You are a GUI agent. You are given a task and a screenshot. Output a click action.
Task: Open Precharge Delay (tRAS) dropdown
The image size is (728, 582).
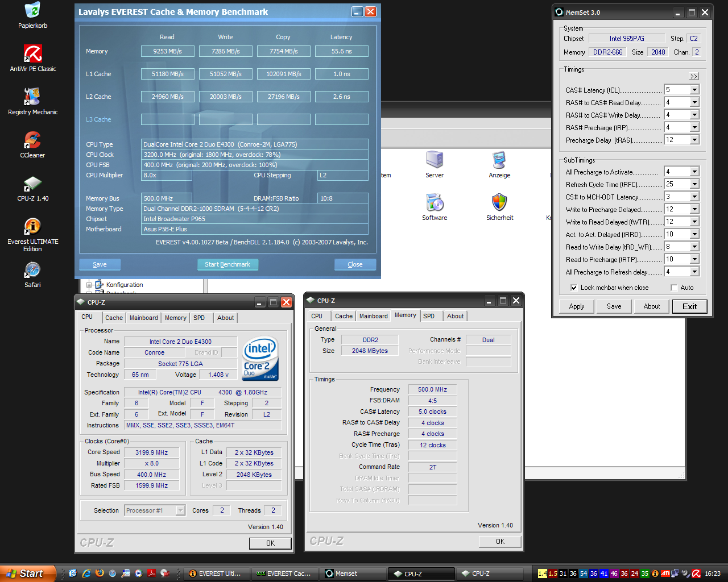[x=694, y=140]
